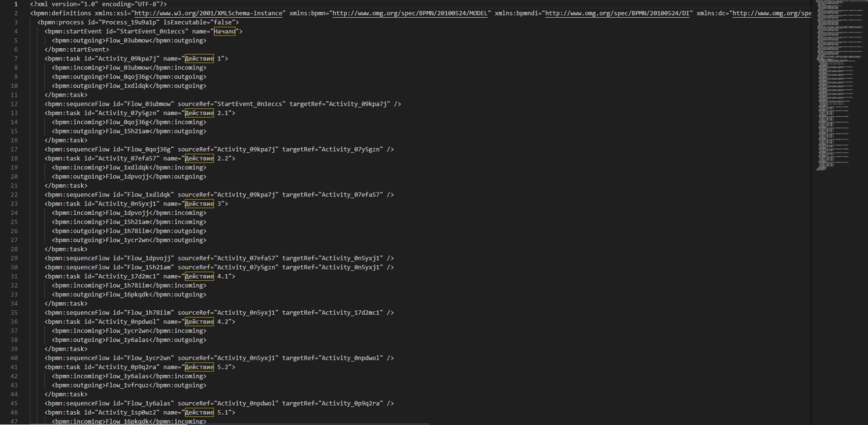This screenshot has height=425, width=868.
Task: Open the BPMN 20100524/DI URL link
Action: tap(617, 13)
